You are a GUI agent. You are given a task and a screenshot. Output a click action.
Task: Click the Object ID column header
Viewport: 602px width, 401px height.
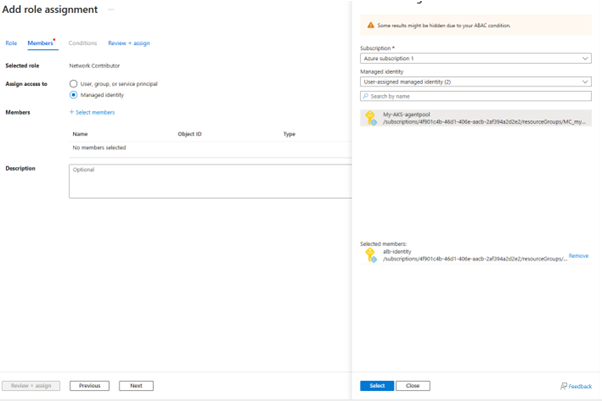pyautogui.click(x=190, y=134)
